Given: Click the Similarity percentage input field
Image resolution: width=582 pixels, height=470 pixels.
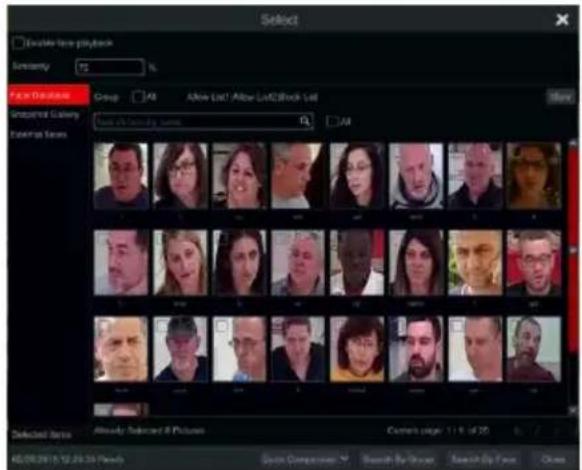Looking at the screenshot, I should pyautogui.click(x=110, y=67).
